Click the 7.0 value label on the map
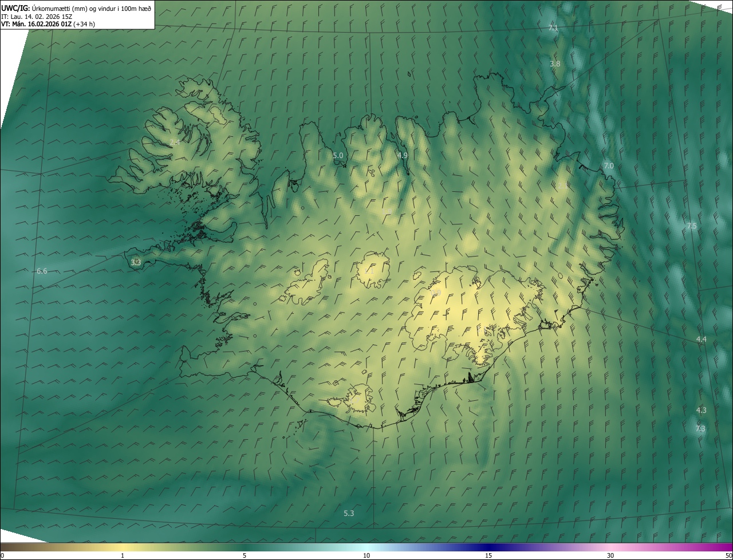The height and width of the screenshot is (560, 733). pyautogui.click(x=609, y=165)
